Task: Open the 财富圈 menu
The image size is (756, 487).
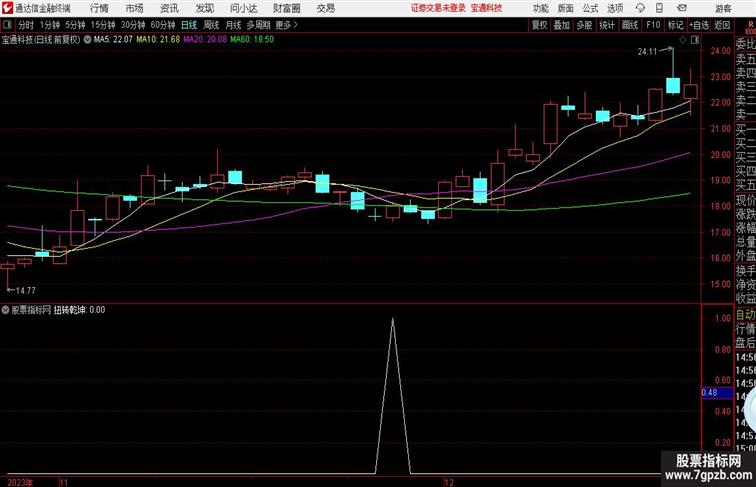Action: tap(287, 8)
